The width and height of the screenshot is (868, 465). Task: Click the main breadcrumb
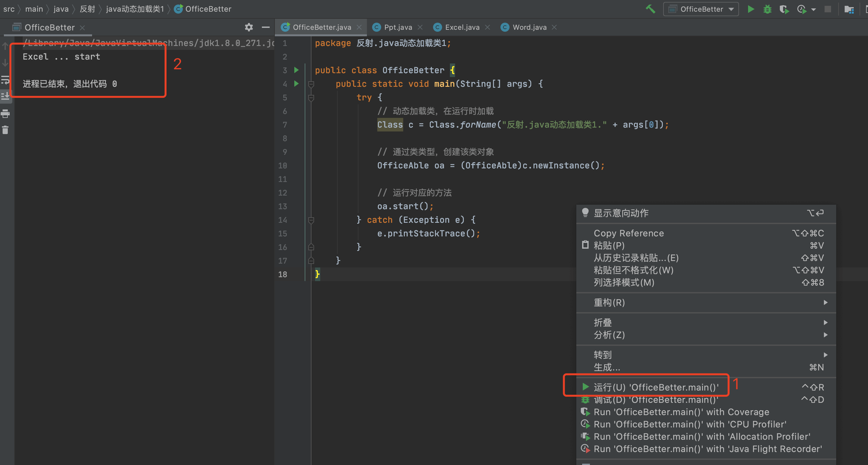tap(34, 9)
